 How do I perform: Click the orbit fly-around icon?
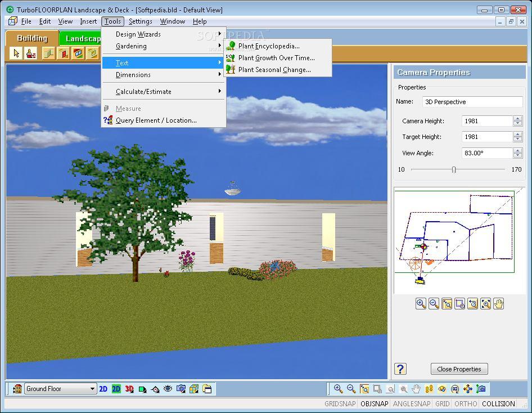point(442,389)
